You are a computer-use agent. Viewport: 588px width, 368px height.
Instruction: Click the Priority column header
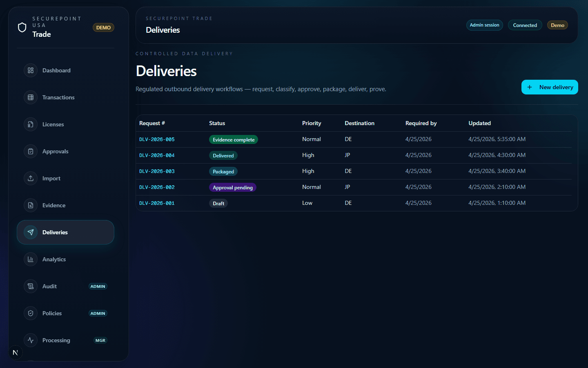[312, 123]
